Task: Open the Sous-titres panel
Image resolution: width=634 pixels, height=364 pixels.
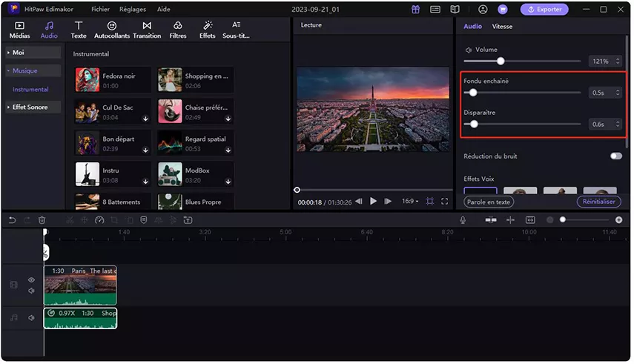Action: [236, 30]
